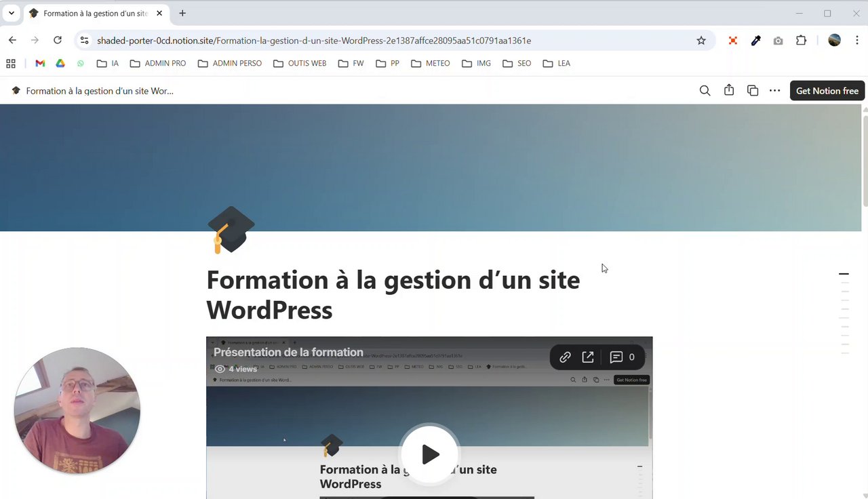This screenshot has width=868, height=499.
Task: Open the PP bookmarks folder
Action: 388,63
